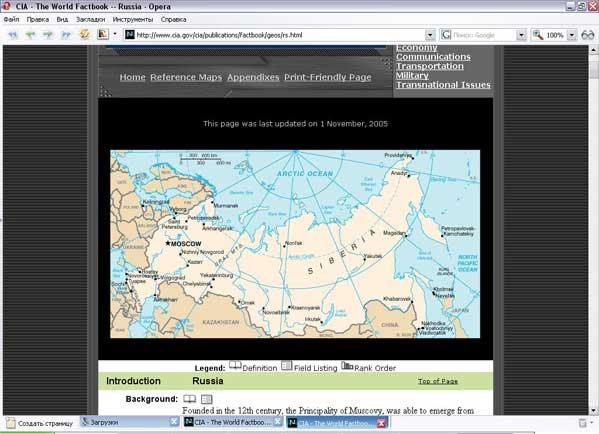Click the fast-forward navigation arrow icon
Screen dimensions: 599x434
(x=66, y=35)
